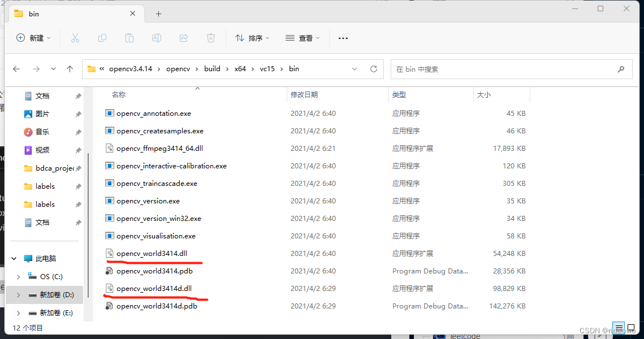Select OS (C:) drive in sidebar

pos(51,277)
